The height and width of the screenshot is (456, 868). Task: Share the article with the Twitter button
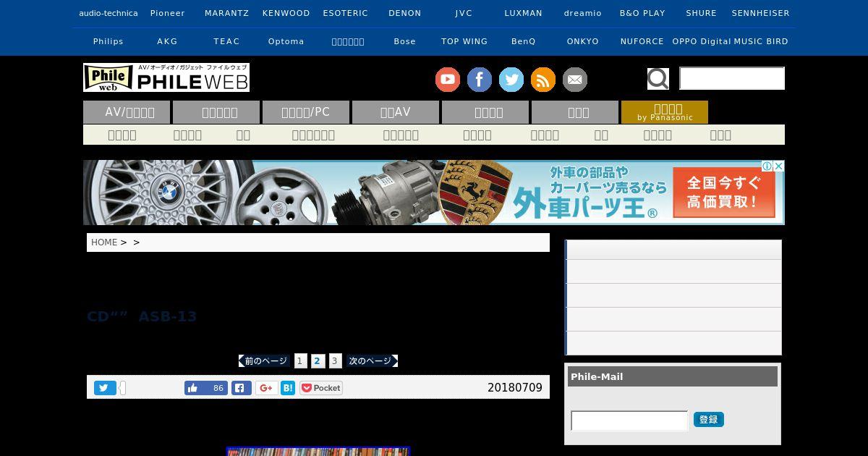[105, 388]
